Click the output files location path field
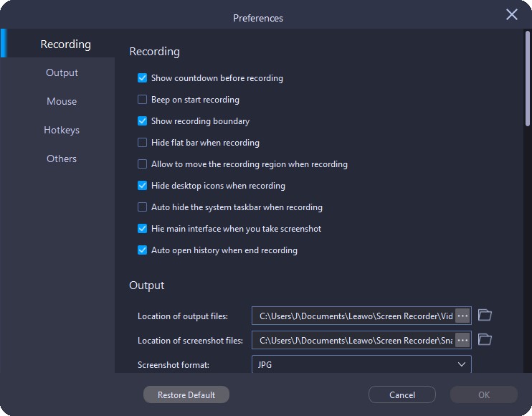 [353, 316]
